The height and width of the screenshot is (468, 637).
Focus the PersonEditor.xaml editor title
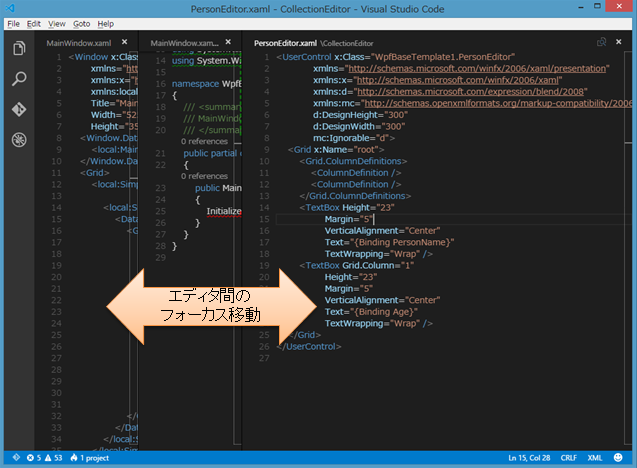tap(285, 43)
